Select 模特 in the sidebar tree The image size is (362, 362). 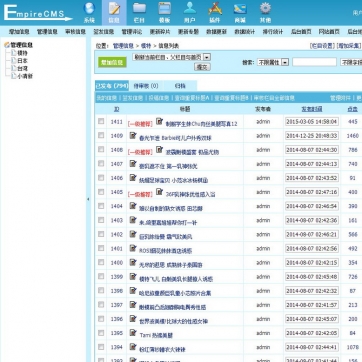[22, 53]
